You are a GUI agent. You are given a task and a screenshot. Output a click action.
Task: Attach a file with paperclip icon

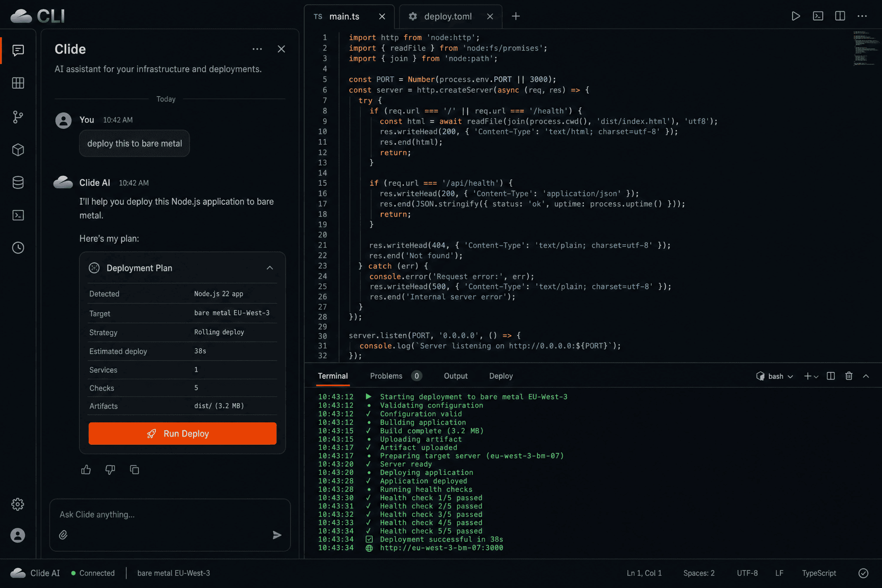(x=63, y=535)
